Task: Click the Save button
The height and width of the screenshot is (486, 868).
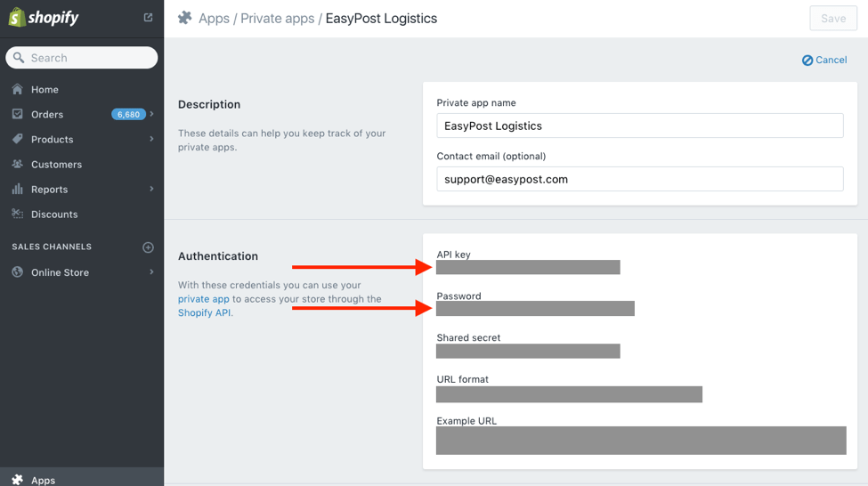Action: pyautogui.click(x=833, y=19)
